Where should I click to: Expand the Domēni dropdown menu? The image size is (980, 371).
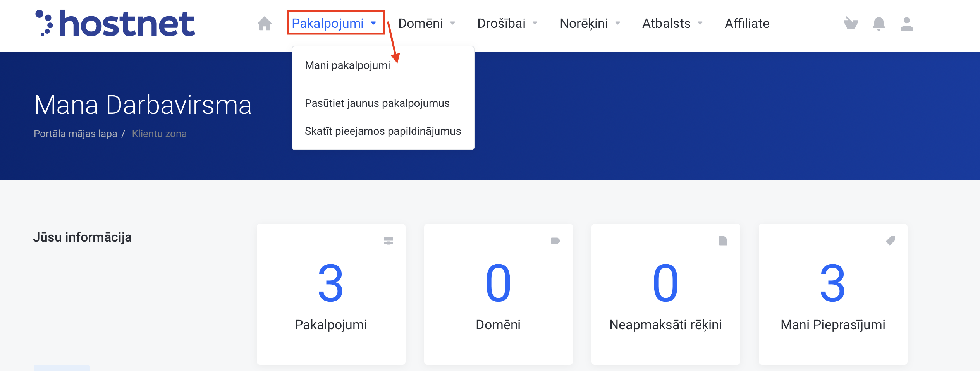pyautogui.click(x=426, y=23)
